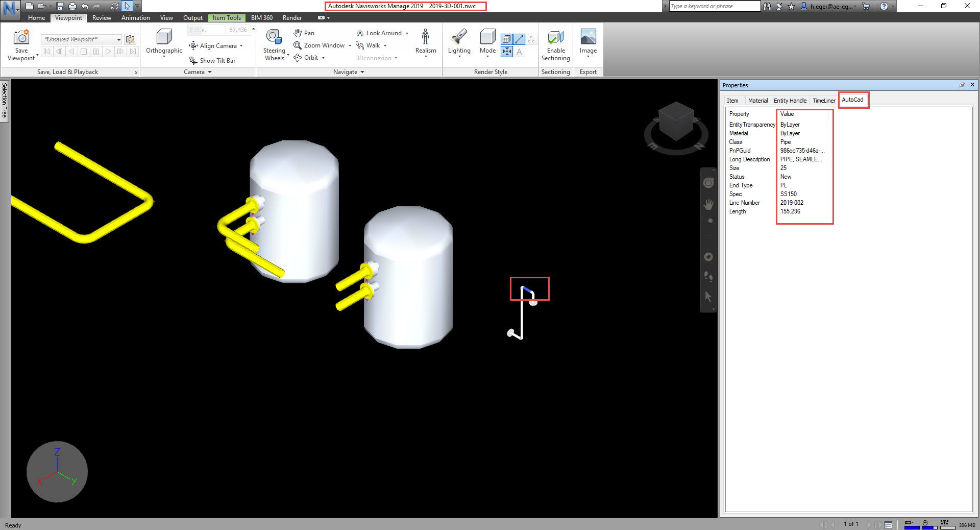Click the Play animation button
Viewport: 980px width, 530px height.
108,51
